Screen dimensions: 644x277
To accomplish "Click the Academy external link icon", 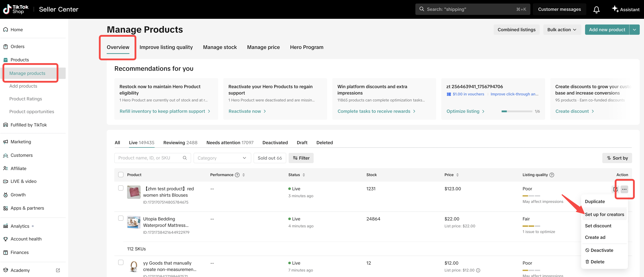I will 58,270.
